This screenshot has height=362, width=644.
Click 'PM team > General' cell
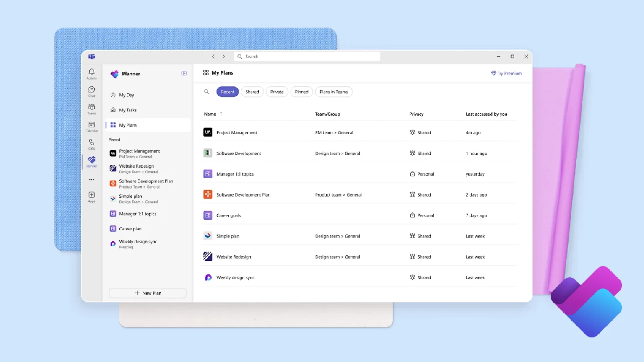tap(334, 132)
